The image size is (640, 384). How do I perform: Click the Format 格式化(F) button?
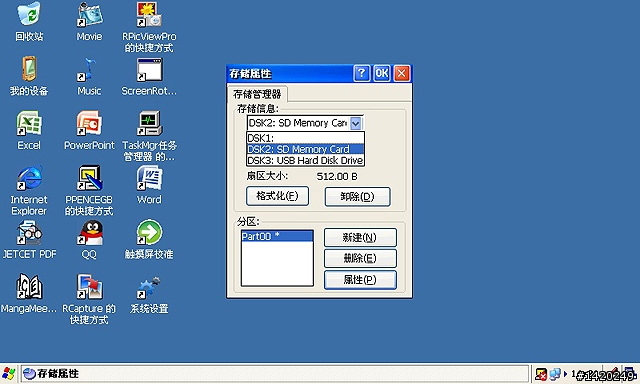coord(277,196)
